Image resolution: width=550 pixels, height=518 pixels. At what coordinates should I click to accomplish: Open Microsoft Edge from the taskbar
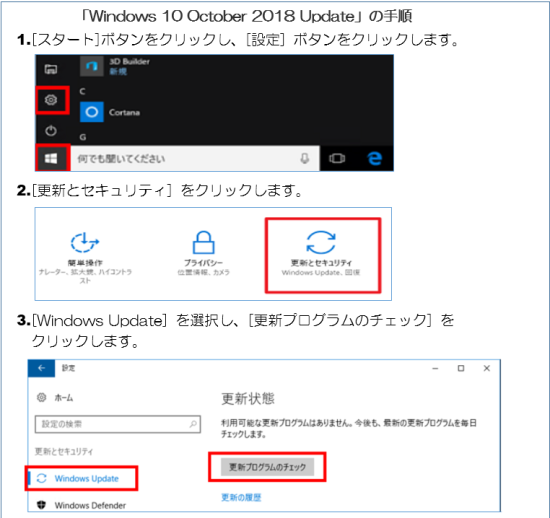coord(374,159)
